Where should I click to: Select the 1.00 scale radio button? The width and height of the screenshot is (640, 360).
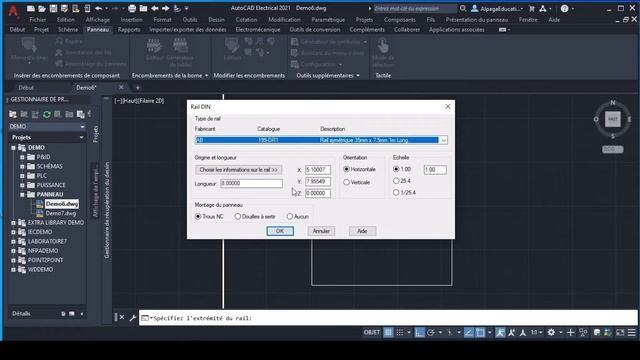coord(396,169)
